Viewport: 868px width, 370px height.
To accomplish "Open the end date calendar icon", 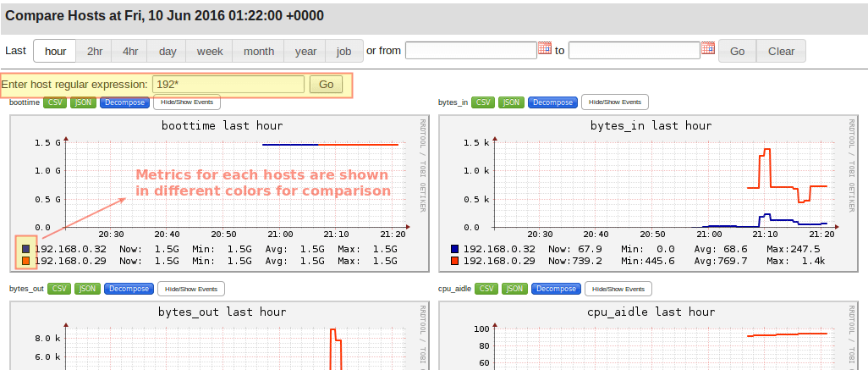I will click(708, 49).
